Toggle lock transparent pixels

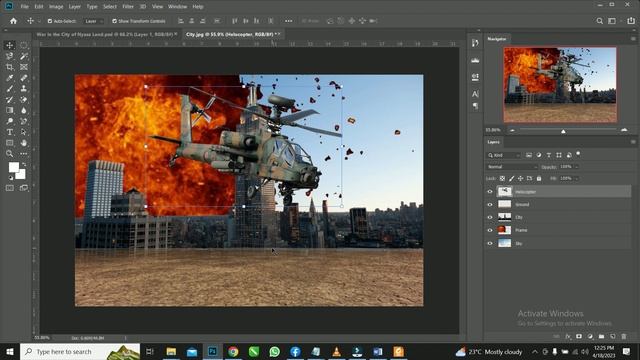(x=502, y=178)
